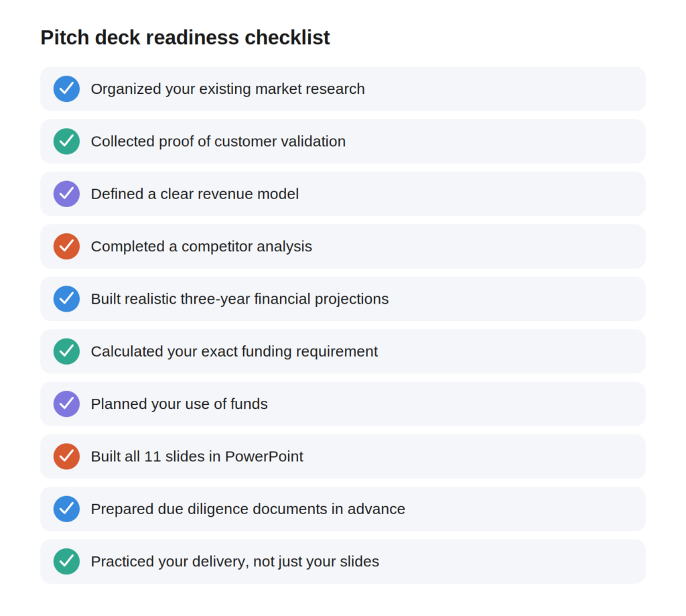This screenshot has width=686, height=616.
Task: Select 'Collected proof of customer validation' text
Action: [x=218, y=141]
